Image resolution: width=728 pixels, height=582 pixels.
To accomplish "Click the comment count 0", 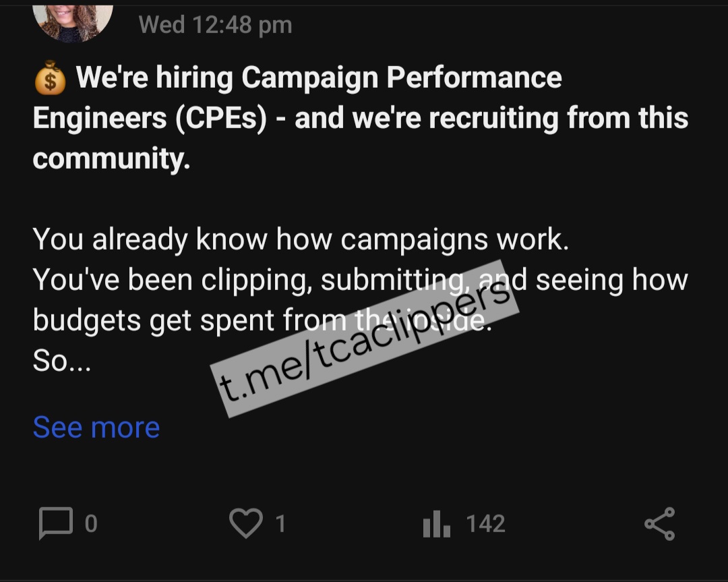I will (x=91, y=524).
